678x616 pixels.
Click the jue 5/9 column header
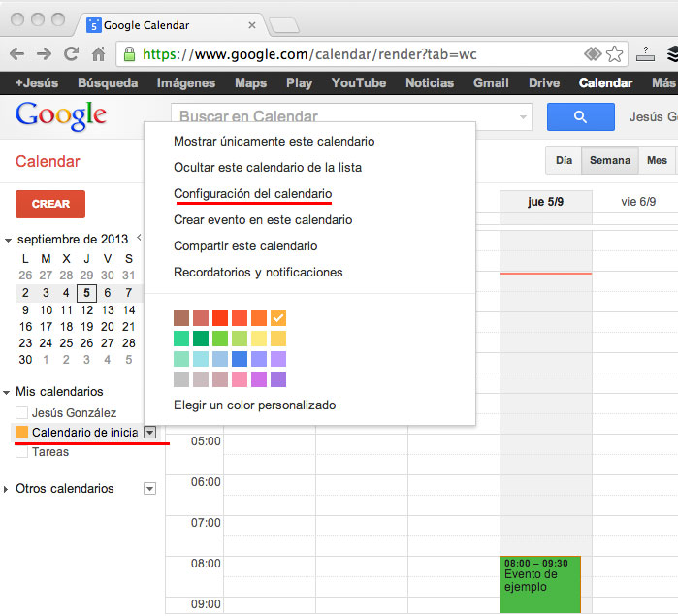[545, 202]
